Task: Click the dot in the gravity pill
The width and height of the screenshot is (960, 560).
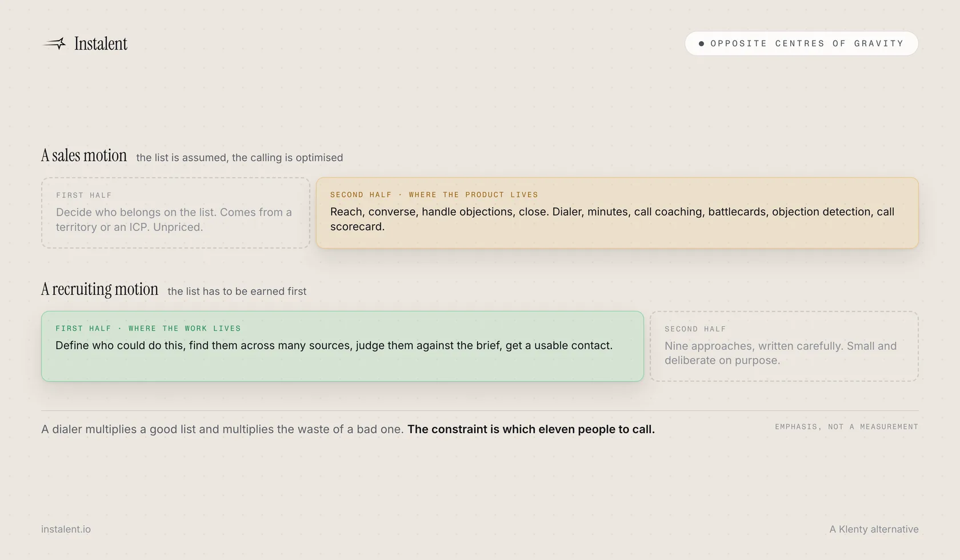Action: tap(701, 43)
